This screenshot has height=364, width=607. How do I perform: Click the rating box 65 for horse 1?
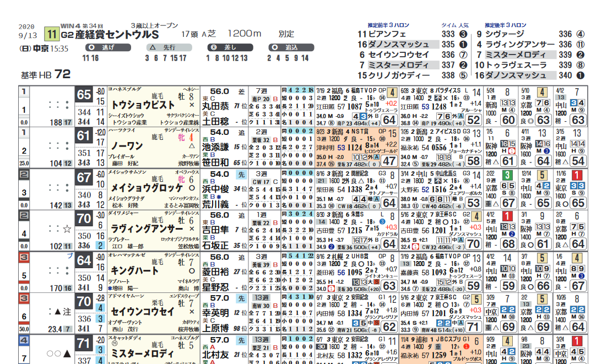(84, 95)
